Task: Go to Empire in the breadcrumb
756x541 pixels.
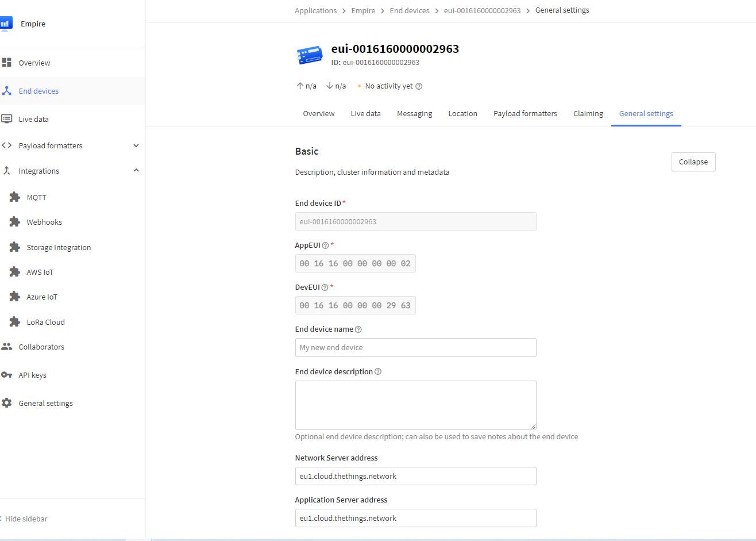Action: (x=363, y=10)
